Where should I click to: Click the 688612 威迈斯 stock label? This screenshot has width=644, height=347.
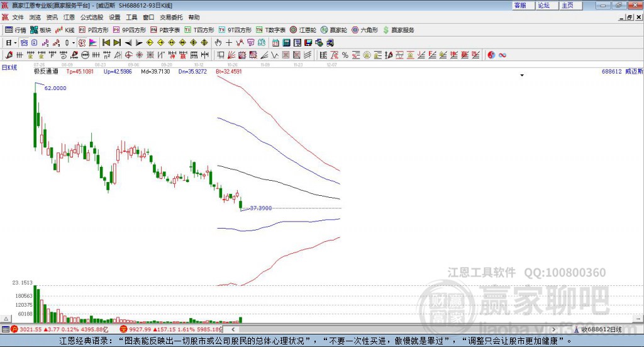pos(622,72)
